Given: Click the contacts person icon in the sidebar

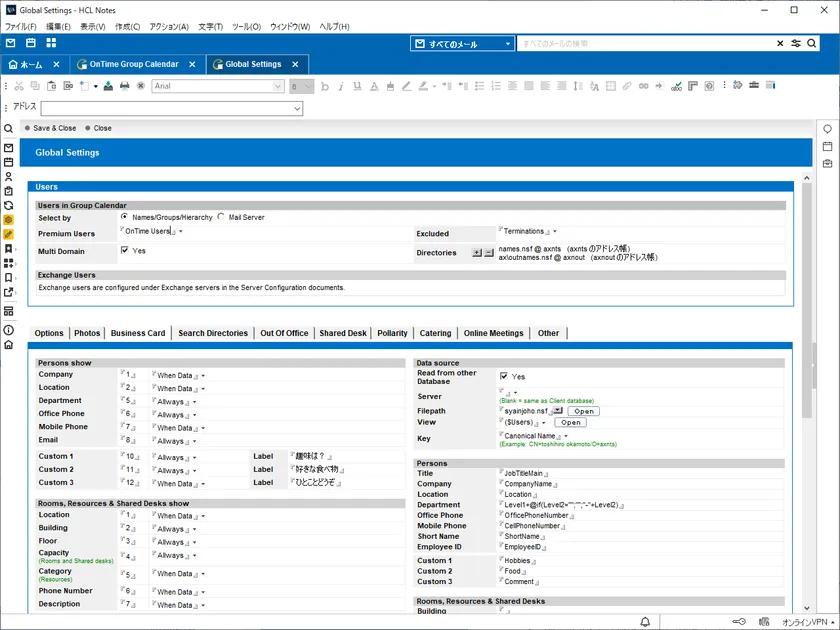Looking at the screenshot, I should pyautogui.click(x=8, y=177).
